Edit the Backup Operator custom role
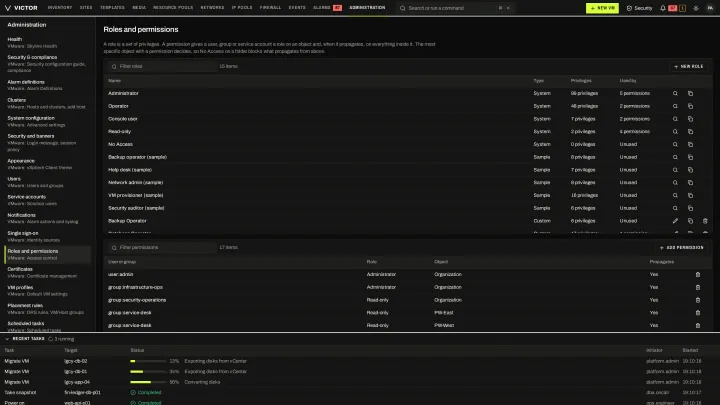Image resolution: width=720 pixels, height=405 pixels. pyautogui.click(x=675, y=221)
